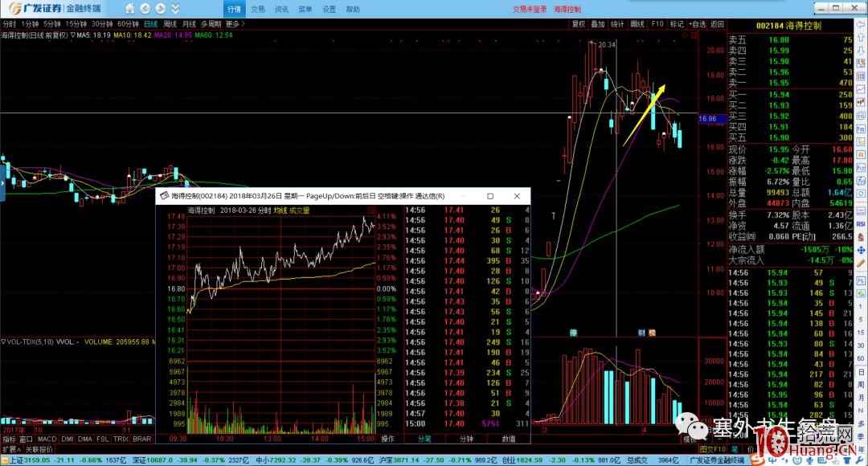Open the 帮助 menu
The image size is (868, 466).
coord(353,10)
